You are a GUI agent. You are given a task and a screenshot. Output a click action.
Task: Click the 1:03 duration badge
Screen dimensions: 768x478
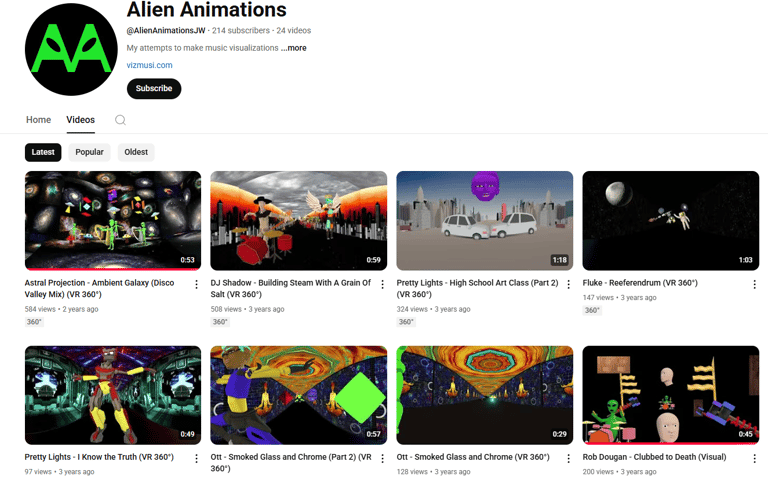[x=745, y=260]
